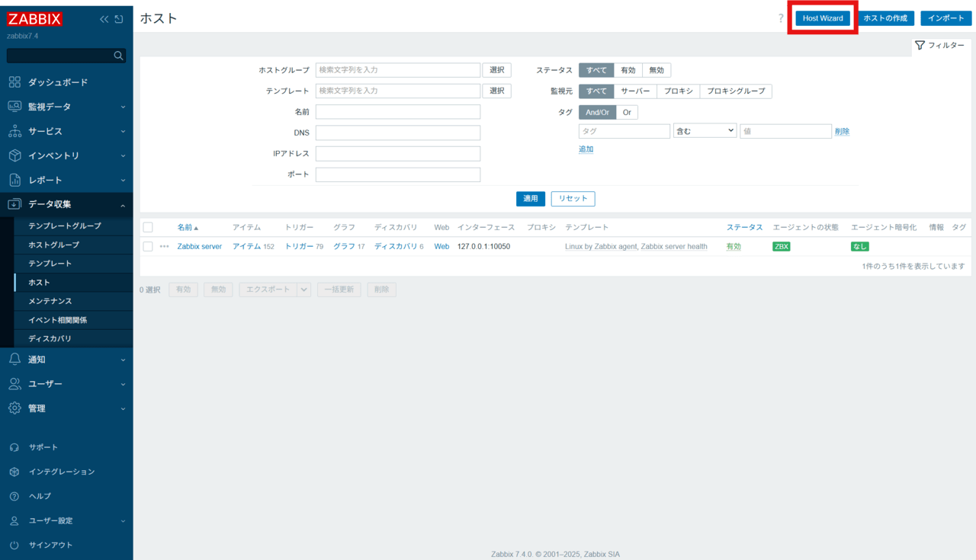
Task: Switch to テンプレート under データ収集
Action: tap(44, 263)
